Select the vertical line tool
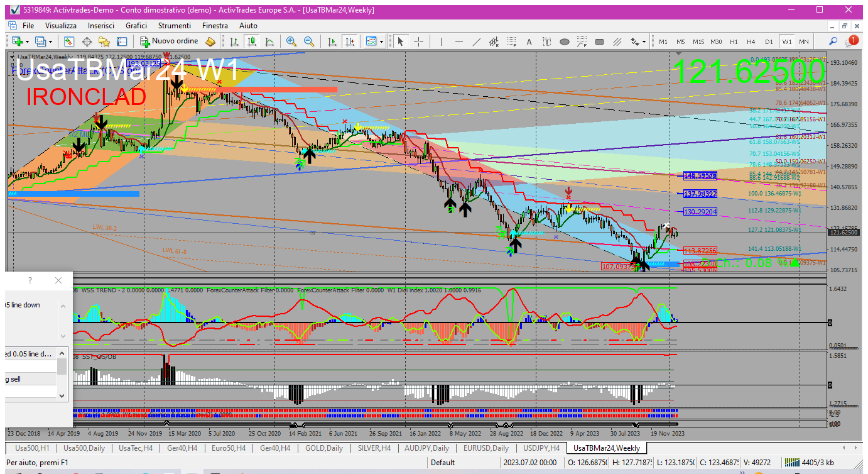Viewport: 868px width, 474px height. [x=442, y=41]
